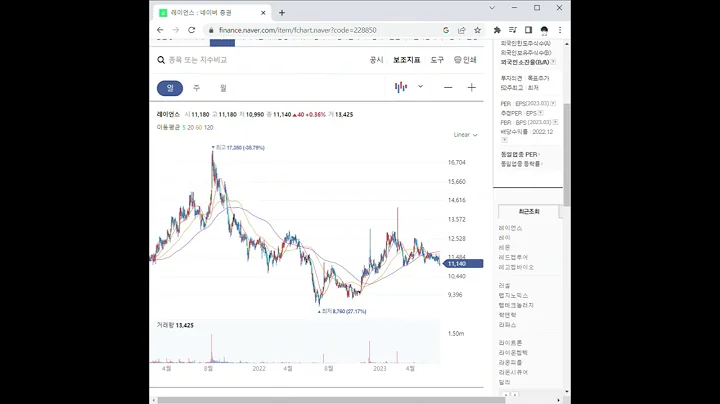Go back with the browser back arrow
The image size is (720, 404).
click(160, 30)
